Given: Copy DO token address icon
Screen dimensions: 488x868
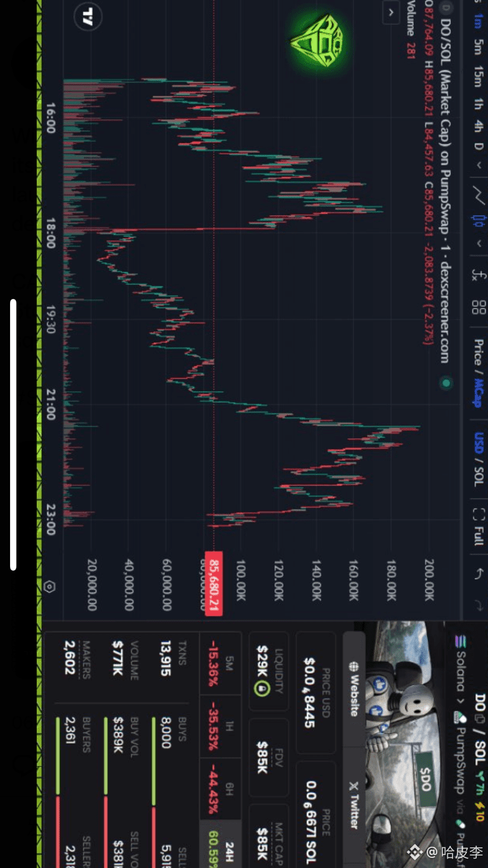Looking at the screenshot, I should pos(480,719).
